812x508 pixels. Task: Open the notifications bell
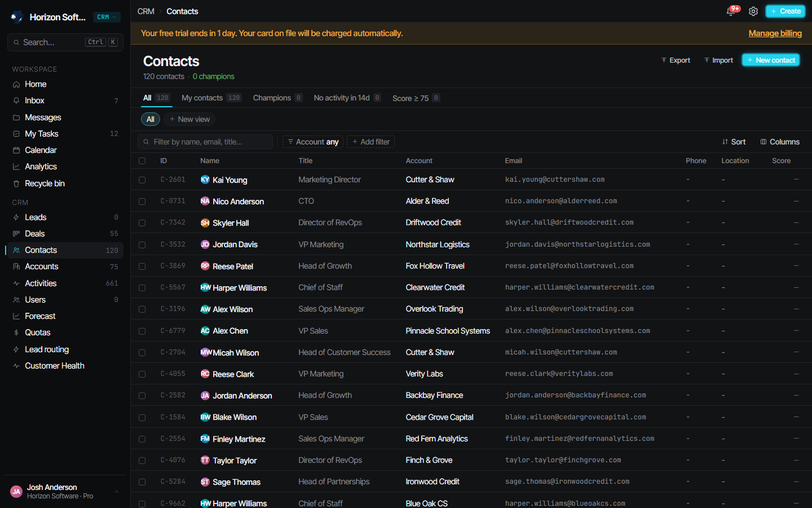(x=731, y=11)
